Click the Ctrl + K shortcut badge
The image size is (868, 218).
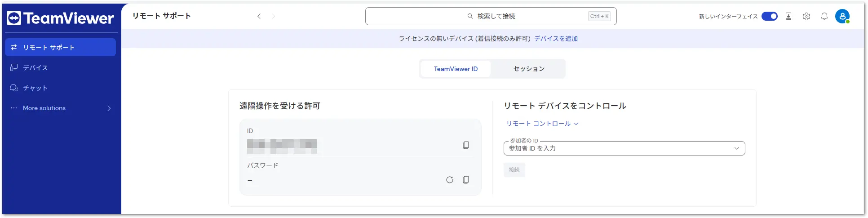tap(599, 16)
